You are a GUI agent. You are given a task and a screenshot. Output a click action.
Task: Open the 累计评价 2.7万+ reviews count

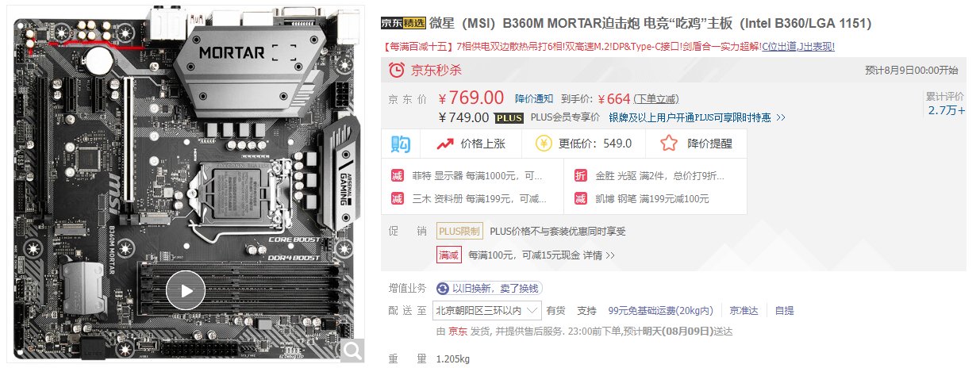946,104
